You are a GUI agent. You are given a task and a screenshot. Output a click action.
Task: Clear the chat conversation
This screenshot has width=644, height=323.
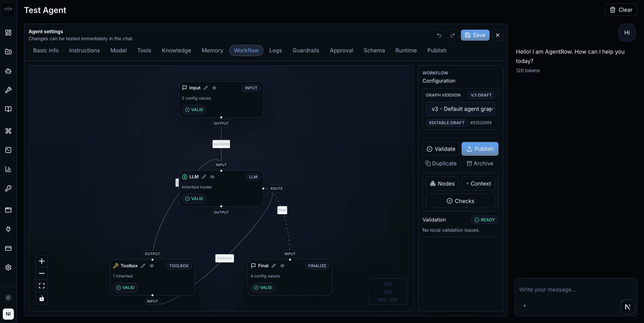(x=621, y=10)
